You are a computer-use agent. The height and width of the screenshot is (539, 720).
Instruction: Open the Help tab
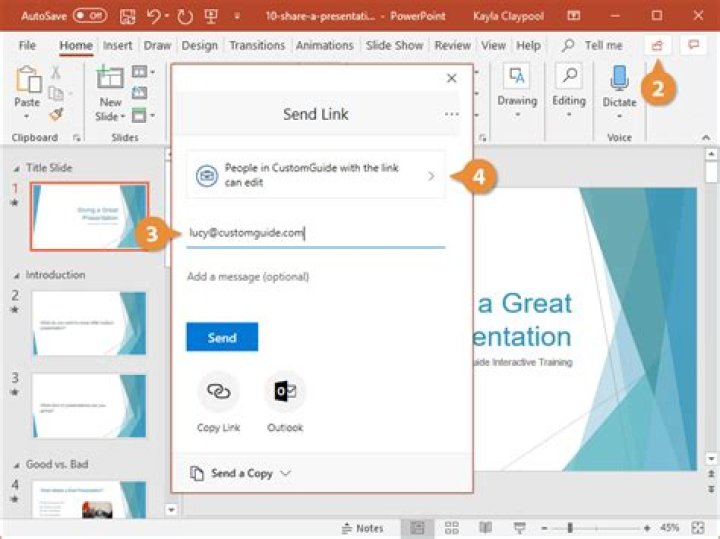[528, 45]
